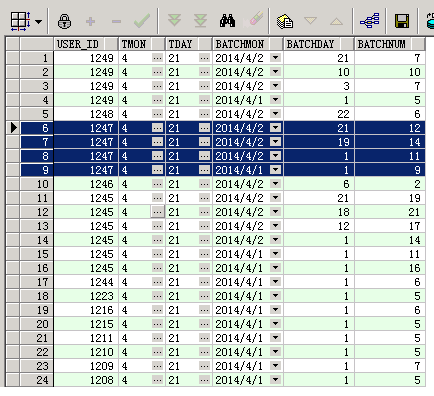Click the TMON column header
Viewport: 434px width, 396px height.
click(x=142, y=44)
